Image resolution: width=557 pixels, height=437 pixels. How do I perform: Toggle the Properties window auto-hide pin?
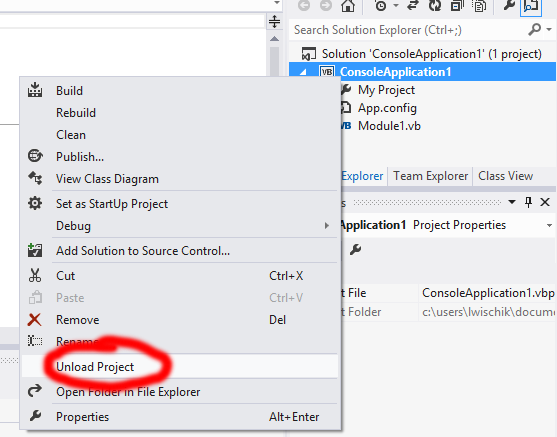tap(528, 203)
